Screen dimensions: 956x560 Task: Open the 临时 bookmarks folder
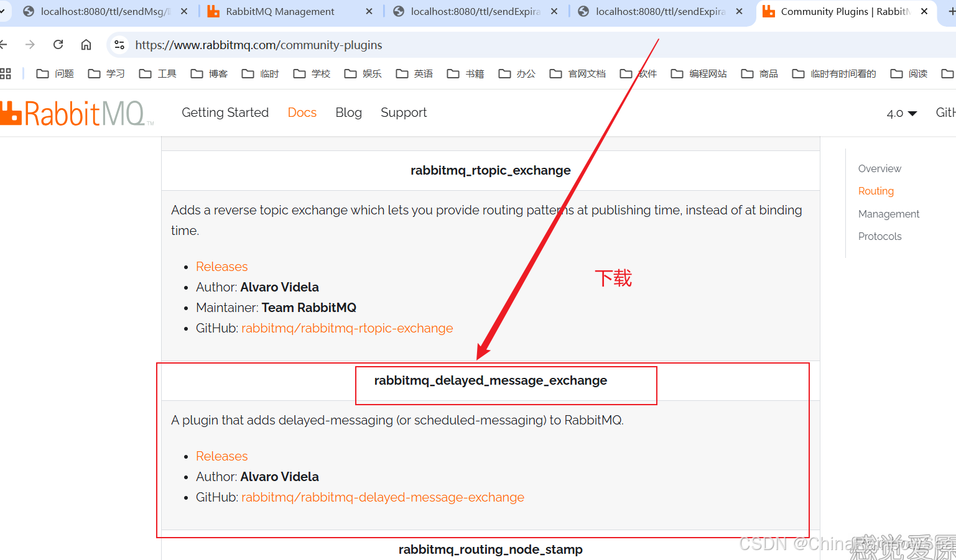[261, 73]
